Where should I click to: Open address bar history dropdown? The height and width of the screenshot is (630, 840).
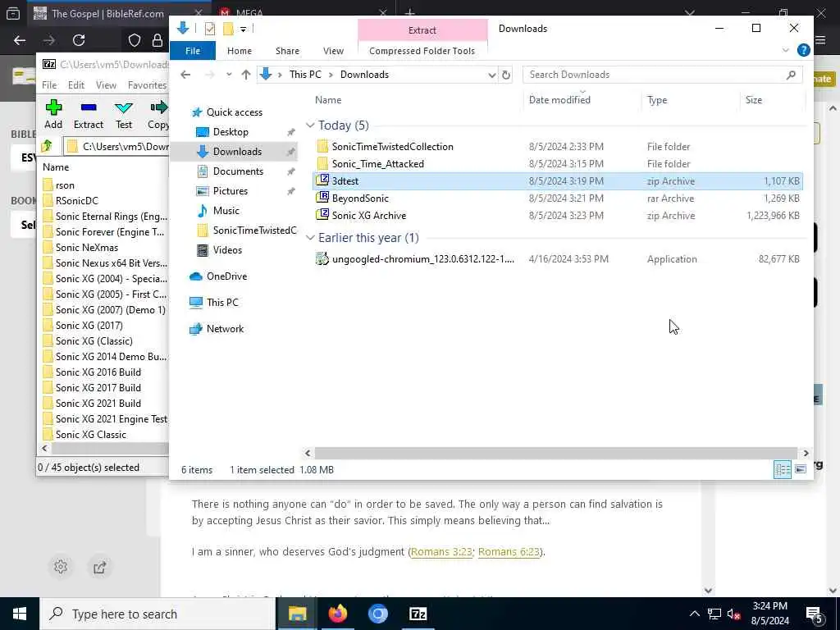[x=492, y=75]
